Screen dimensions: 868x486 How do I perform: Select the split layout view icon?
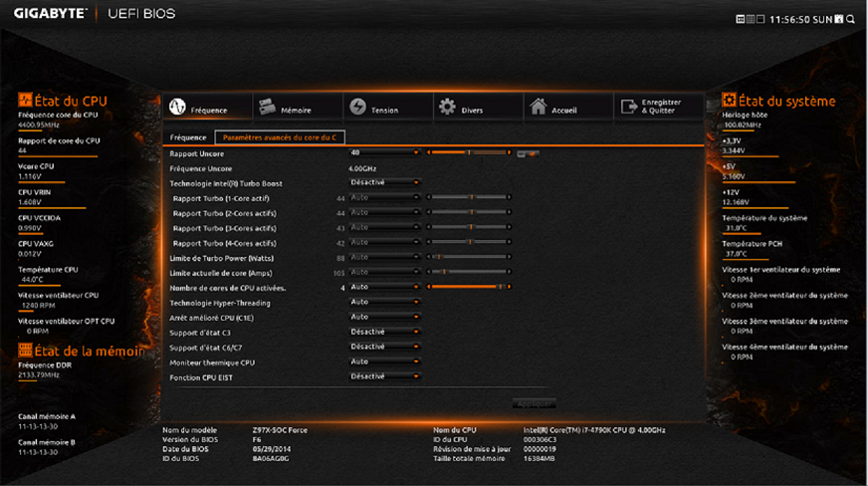760,19
